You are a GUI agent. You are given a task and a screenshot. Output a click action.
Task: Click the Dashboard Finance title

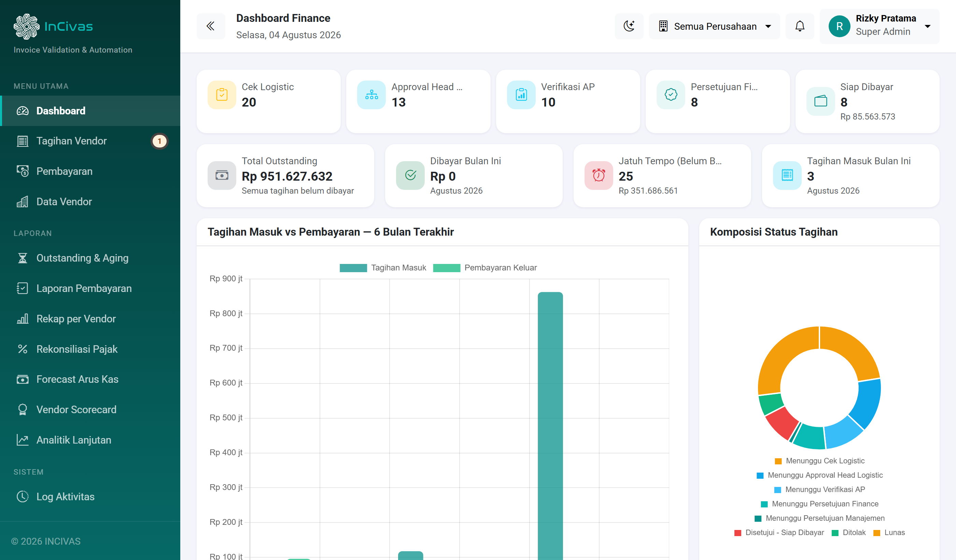click(283, 18)
